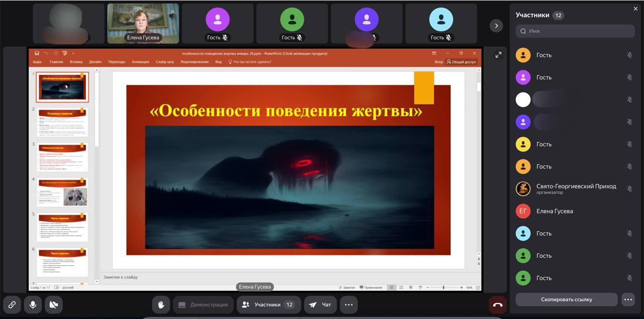Click 94% zoom level
This screenshot has height=319, width=644.
(x=469, y=287)
